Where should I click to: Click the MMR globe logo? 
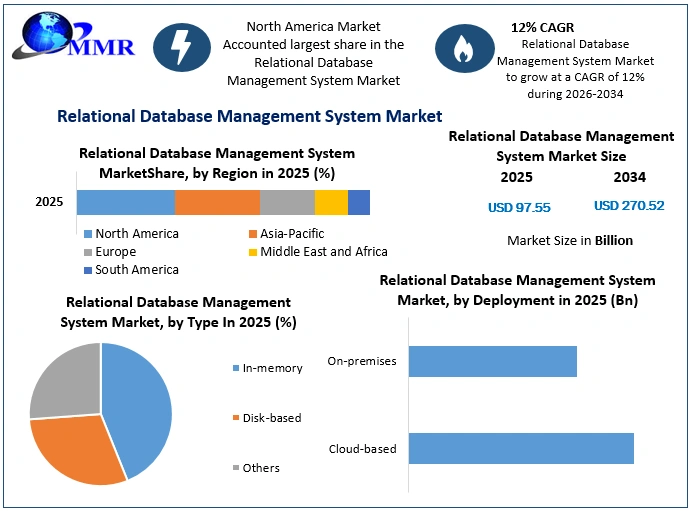[73, 36]
